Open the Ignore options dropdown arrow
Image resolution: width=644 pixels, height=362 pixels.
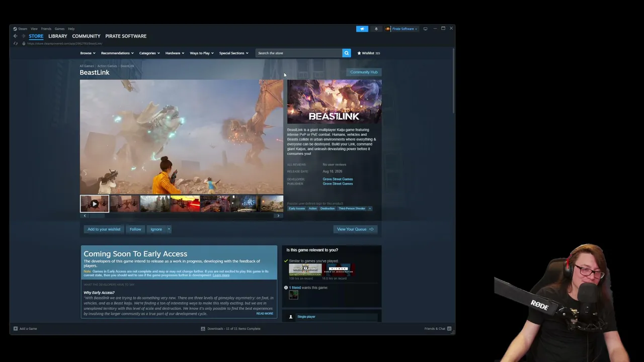[x=169, y=229]
